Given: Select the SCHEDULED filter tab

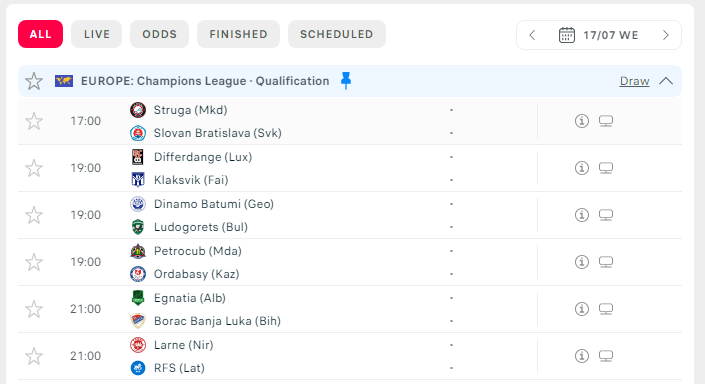Looking at the screenshot, I should pos(337,34).
